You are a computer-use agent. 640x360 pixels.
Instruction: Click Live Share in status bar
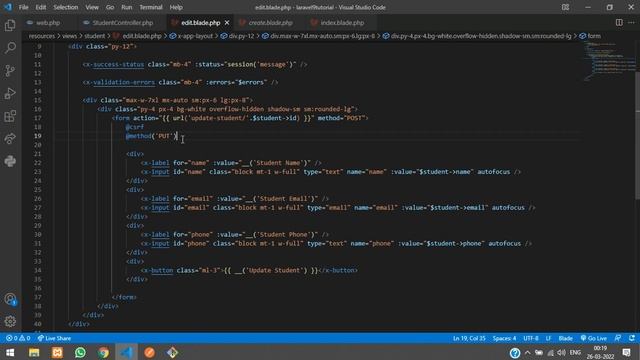click(54, 338)
